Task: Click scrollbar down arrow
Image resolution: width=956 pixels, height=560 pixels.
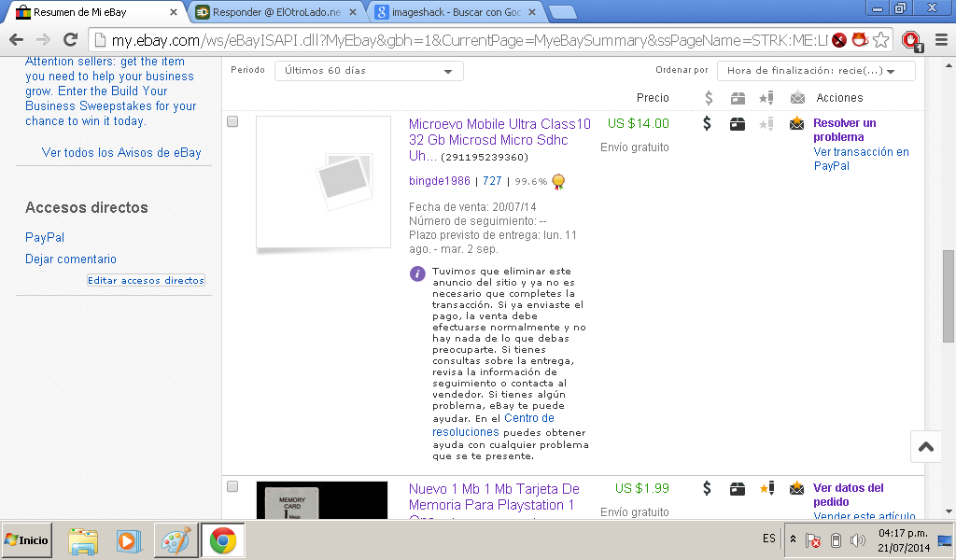Action: [x=949, y=511]
